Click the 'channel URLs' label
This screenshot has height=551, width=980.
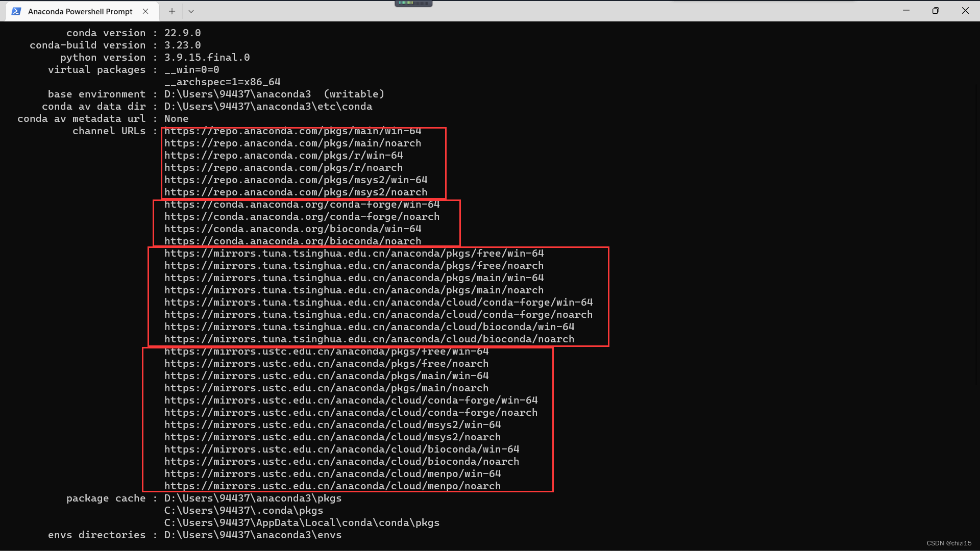tap(109, 131)
